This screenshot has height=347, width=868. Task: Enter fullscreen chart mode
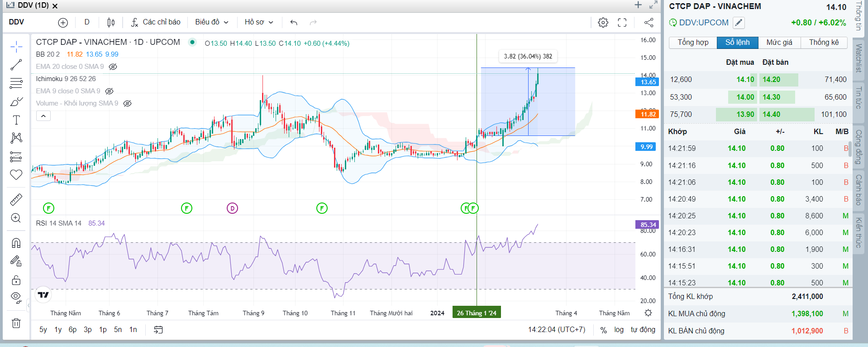tap(622, 22)
